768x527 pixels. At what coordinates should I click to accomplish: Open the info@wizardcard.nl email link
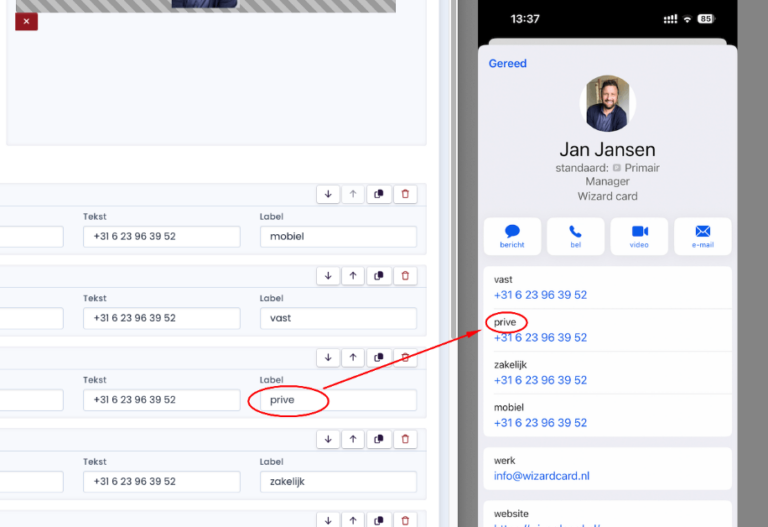[x=541, y=476]
